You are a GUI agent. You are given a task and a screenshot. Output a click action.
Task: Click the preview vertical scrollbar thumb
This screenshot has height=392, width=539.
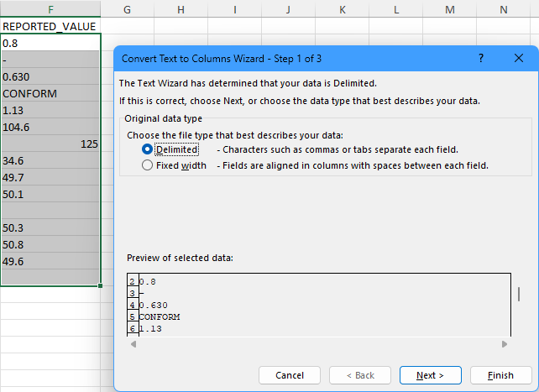click(x=518, y=294)
